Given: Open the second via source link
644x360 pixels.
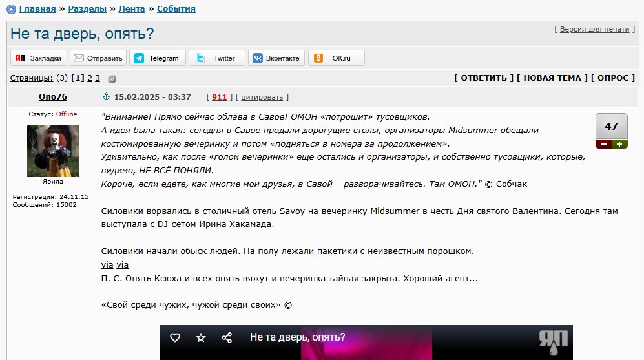Looking at the screenshot, I should 122,264.
